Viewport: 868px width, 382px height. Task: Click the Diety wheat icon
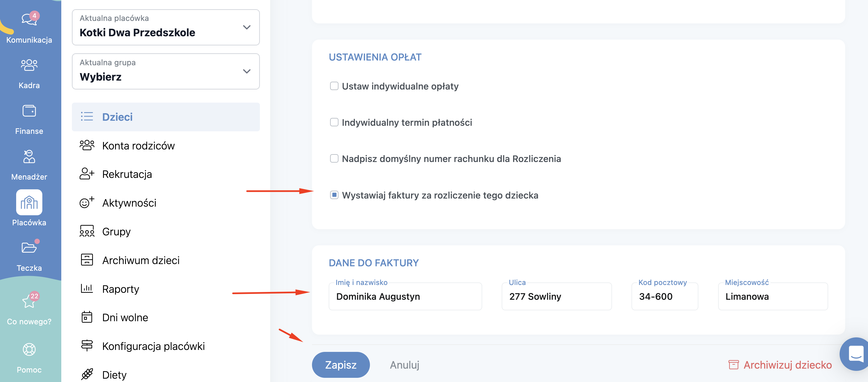(x=87, y=374)
